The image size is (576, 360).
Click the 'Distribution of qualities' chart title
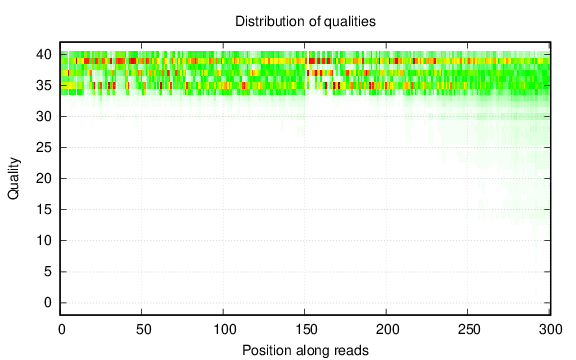pyautogui.click(x=305, y=21)
